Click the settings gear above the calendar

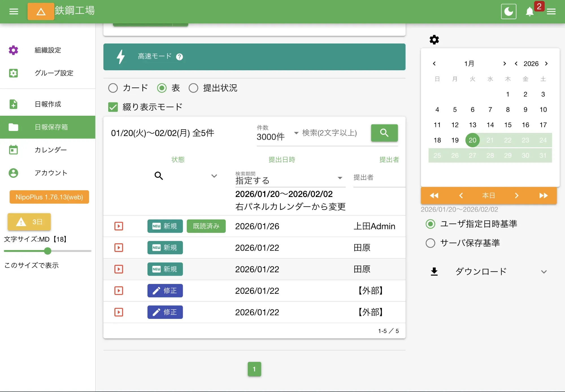click(434, 40)
